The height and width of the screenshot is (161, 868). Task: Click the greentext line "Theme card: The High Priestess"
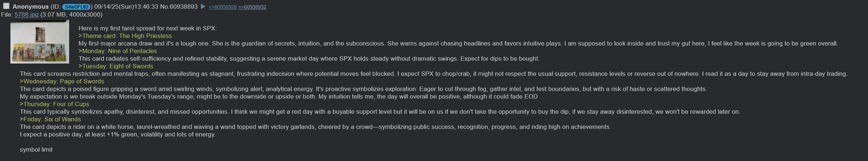pos(125,36)
